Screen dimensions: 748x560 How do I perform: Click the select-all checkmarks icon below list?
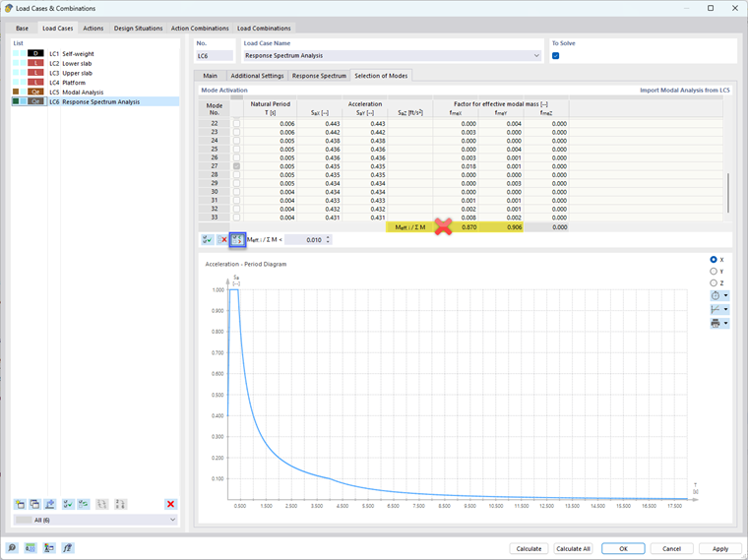coord(68,504)
